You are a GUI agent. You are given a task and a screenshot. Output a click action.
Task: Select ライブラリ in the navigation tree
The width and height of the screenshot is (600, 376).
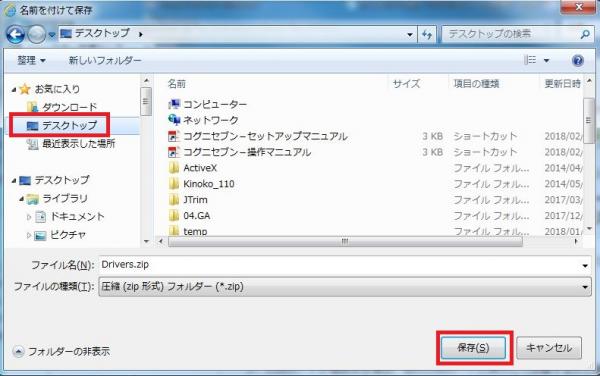click(65, 199)
